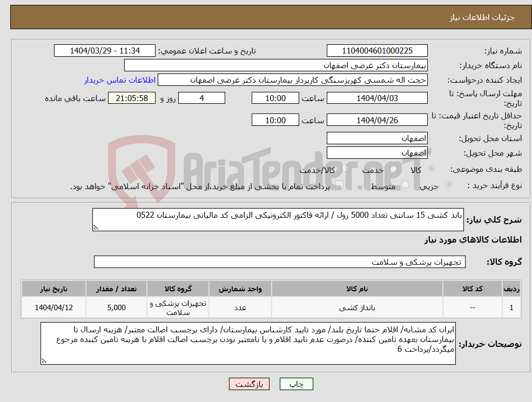Click the گروه کالا column header
This screenshot has height=402, width=532.
pos(178,289)
